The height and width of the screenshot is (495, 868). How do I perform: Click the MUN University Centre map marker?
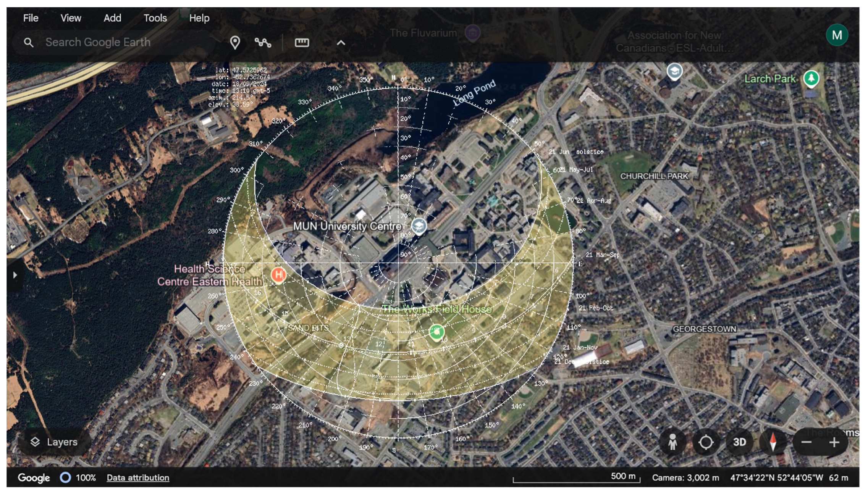pos(419,226)
